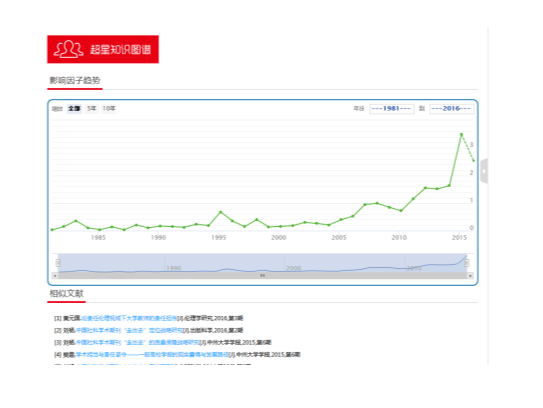Select the 全部 time range option
The image size is (543, 408).
pos(74,108)
